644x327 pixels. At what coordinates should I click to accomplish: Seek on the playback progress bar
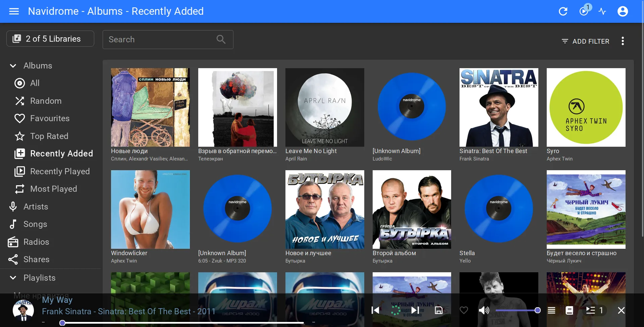(183, 323)
